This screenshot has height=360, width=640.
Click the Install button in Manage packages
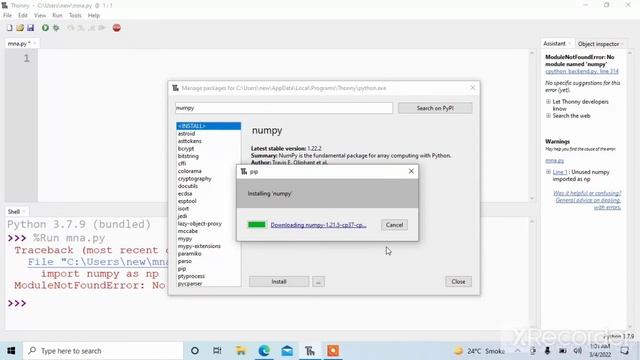pos(279,282)
